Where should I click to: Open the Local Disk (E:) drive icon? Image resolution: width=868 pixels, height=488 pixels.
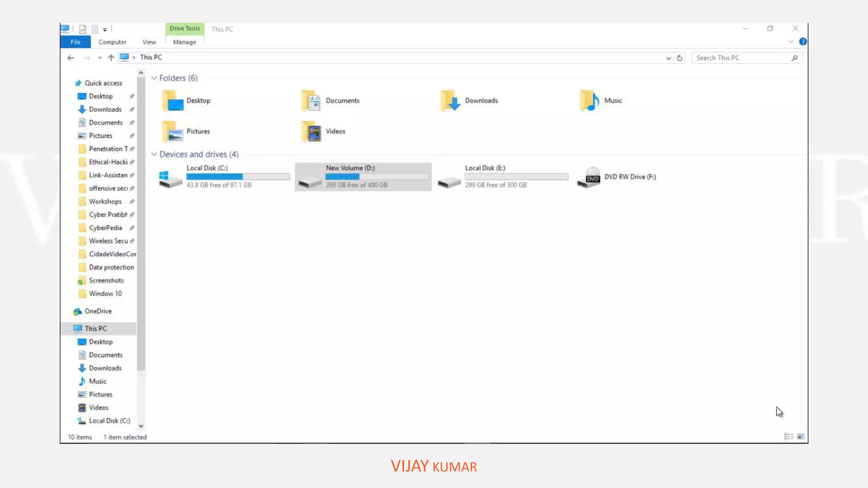[x=449, y=178]
